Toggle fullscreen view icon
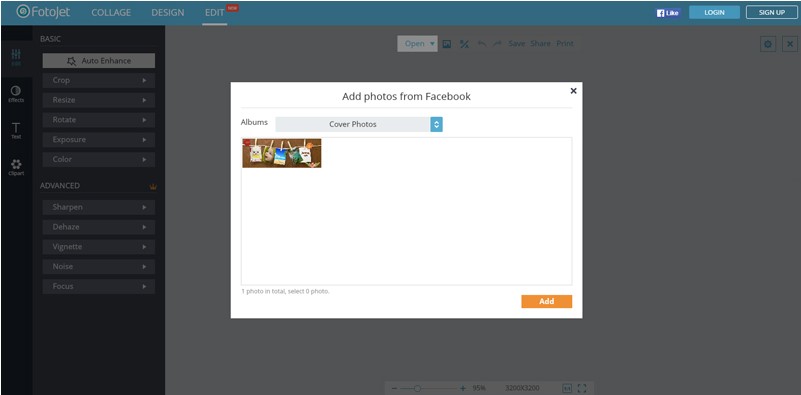The height and width of the screenshot is (395, 801). coord(582,388)
